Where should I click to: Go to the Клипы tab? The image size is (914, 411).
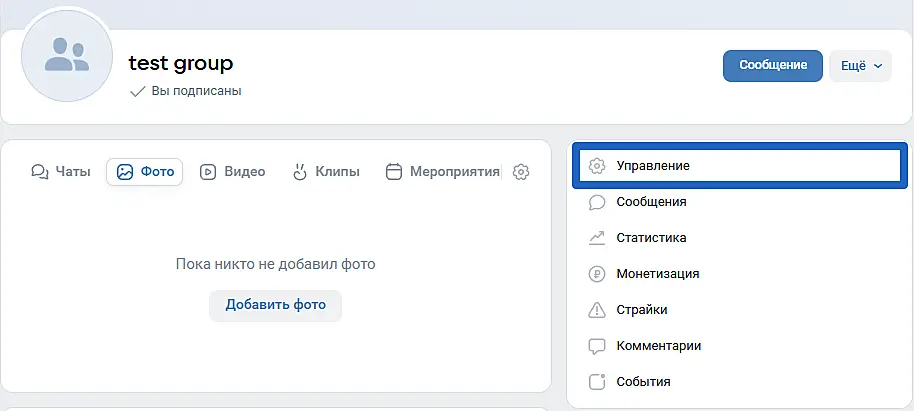pos(325,172)
